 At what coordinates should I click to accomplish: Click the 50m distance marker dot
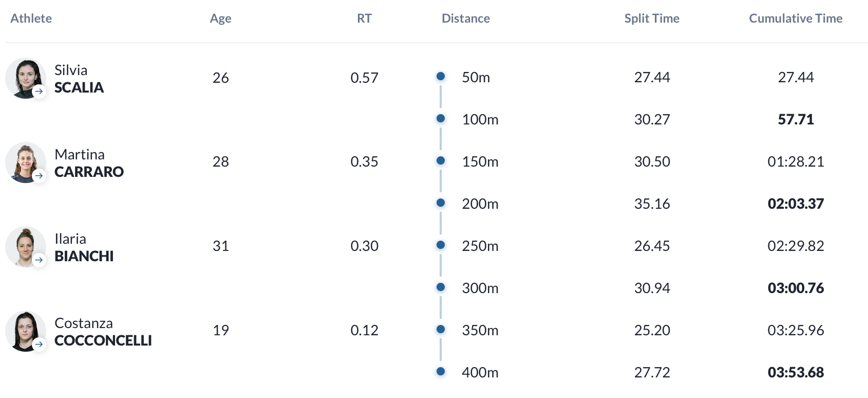pyautogui.click(x=441, y=76)
